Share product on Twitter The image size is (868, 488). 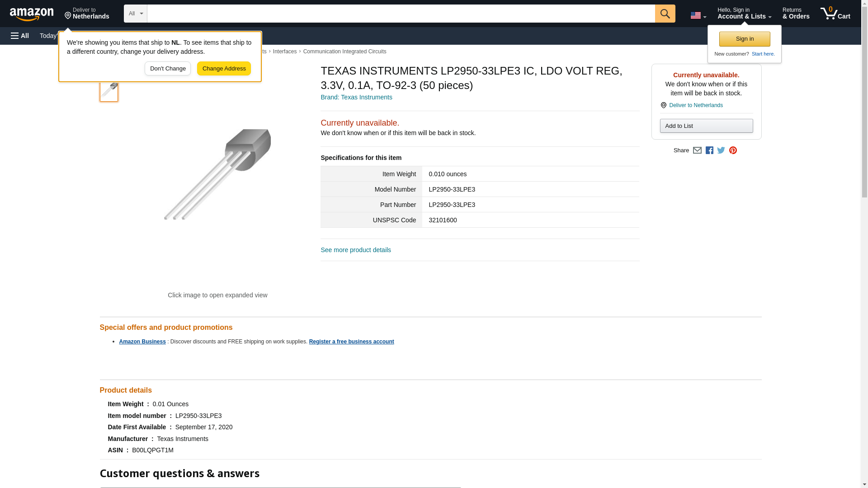coord(721,150)
